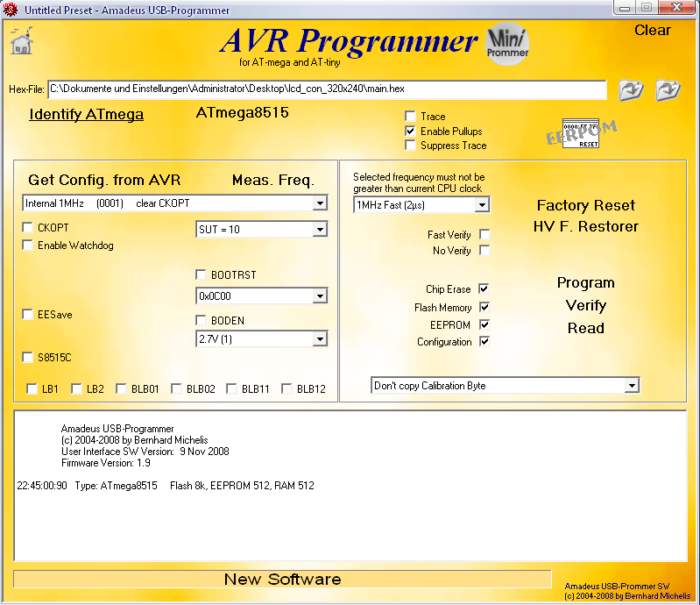This screenshot has width=700, height=605.
Task: Click 'User Interface SW Version' log line
Action: pyautogui.click(x=145, y=452)
